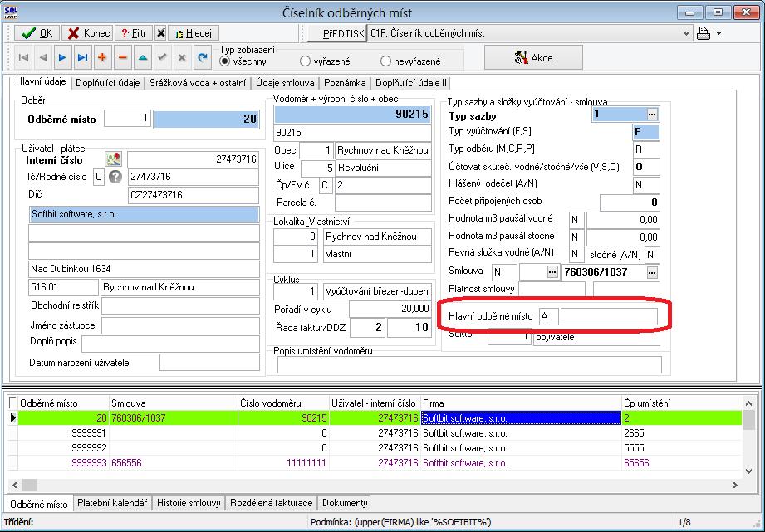Open lookup next to contract 760306/1037

click(652, 272)
